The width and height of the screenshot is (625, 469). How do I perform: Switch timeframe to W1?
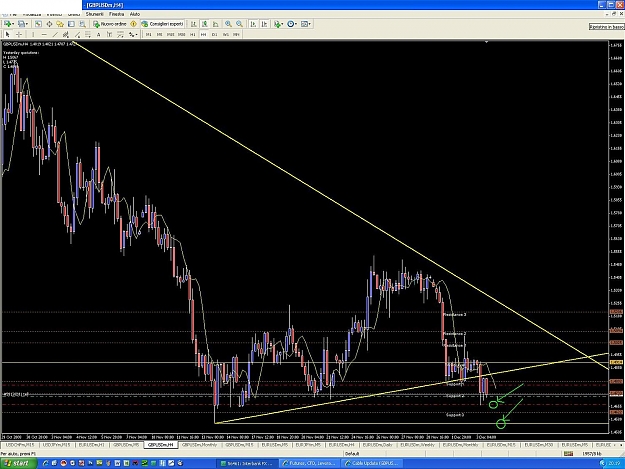(x=226, y=34)
